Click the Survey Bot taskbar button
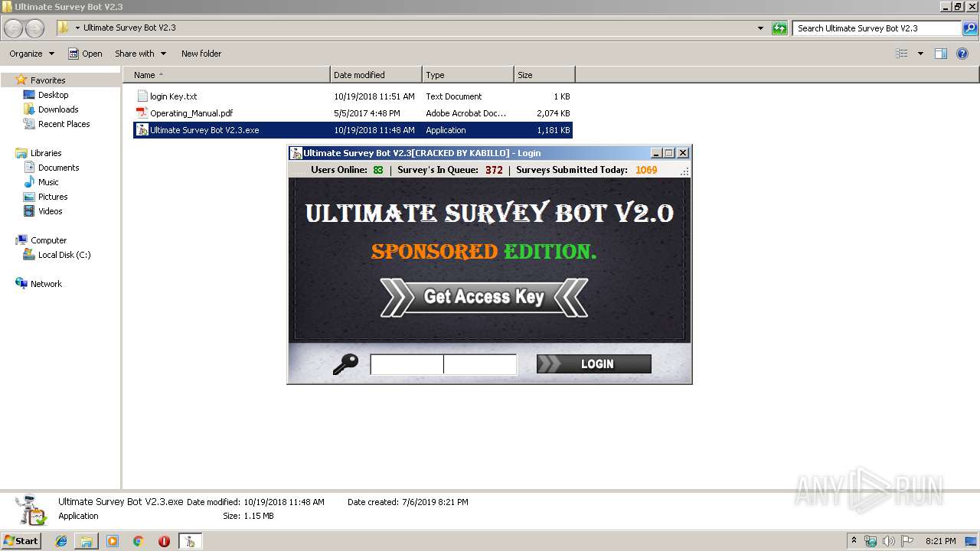Screen dimensions: 980x551 click(190, 541)
